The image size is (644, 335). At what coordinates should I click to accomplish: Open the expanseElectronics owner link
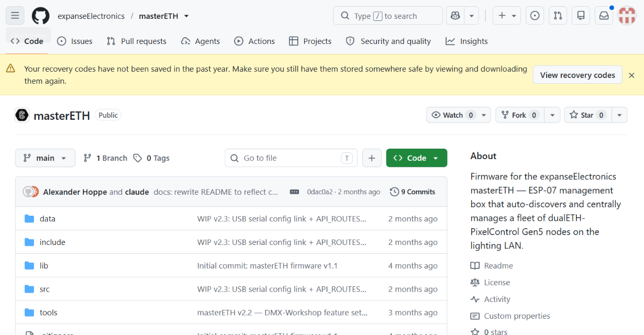click(x=91, y=16)
